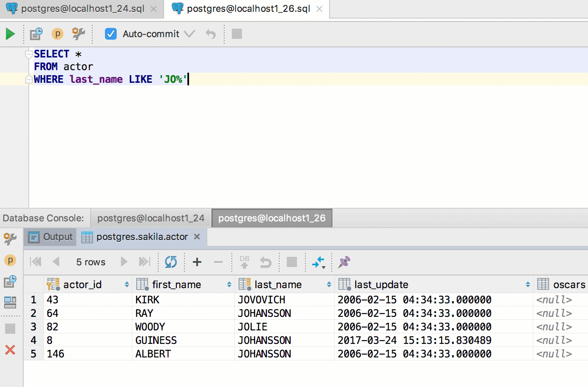
Task: Open query history clock icon in editor toolbar
Action: click(x=36, y=34)
